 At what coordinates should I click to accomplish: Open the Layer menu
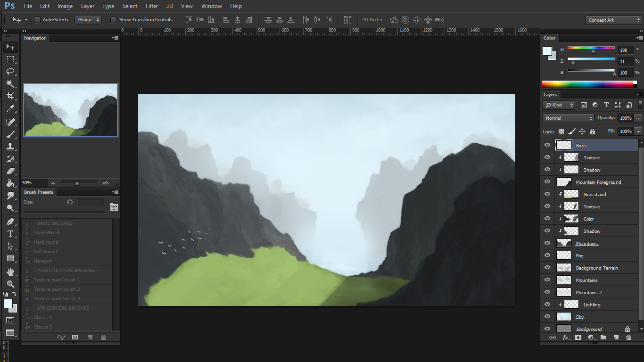[x=88, y=6]
